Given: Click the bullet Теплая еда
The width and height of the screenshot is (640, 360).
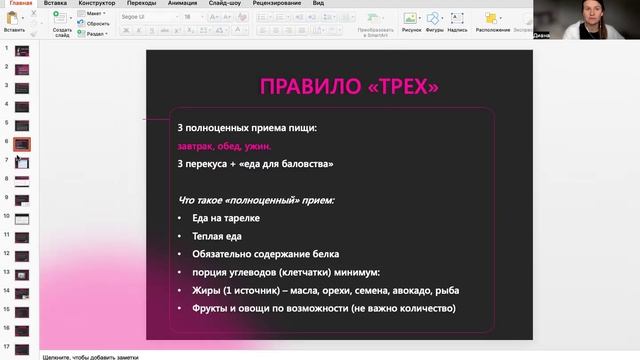Looking at the screenshot, I should tap(217, 236).
